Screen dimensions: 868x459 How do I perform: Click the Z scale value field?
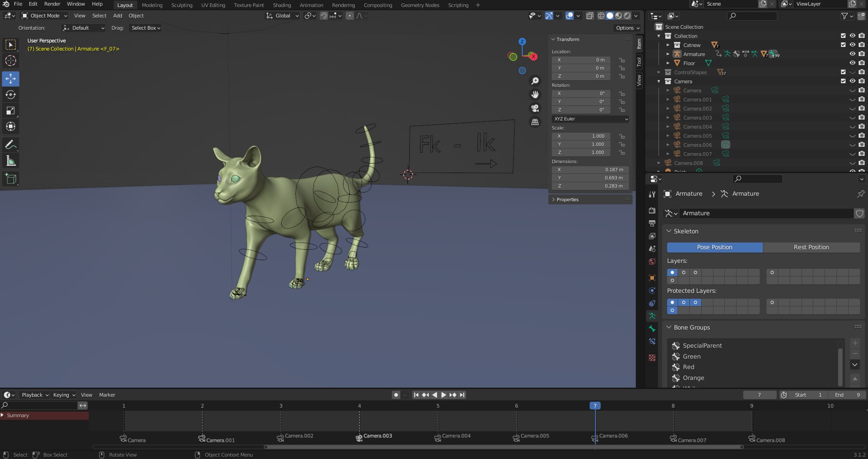coord(581,153)
